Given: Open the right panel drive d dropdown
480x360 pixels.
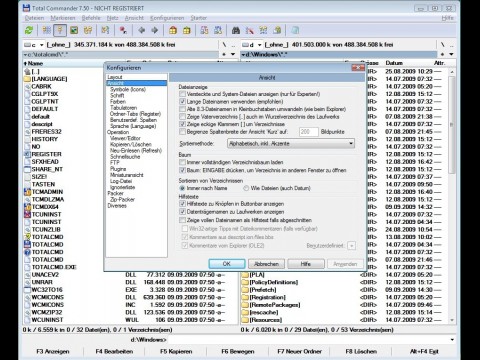Looking at the screenshot, I should tap(259, 45).
